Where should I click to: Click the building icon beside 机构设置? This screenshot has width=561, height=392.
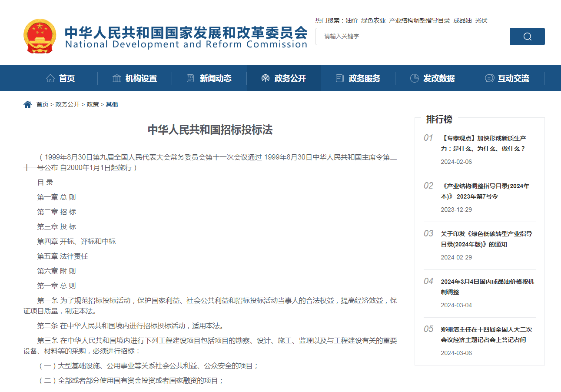tap(117, 78)
